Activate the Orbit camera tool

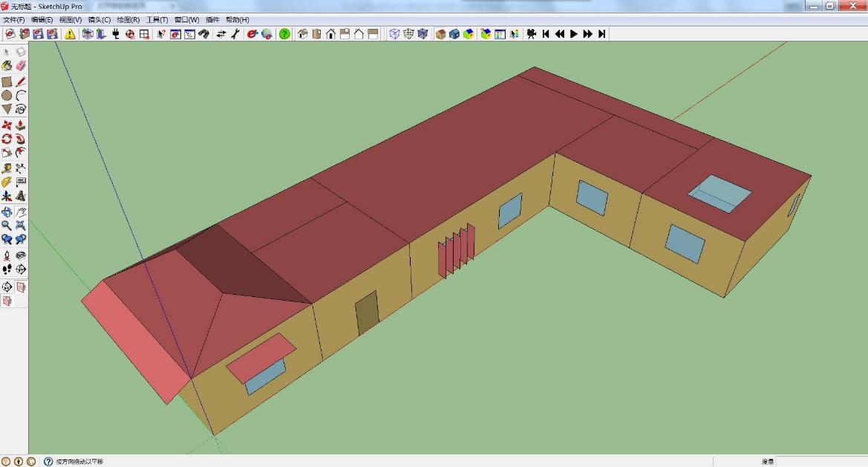tap(7, 212)
